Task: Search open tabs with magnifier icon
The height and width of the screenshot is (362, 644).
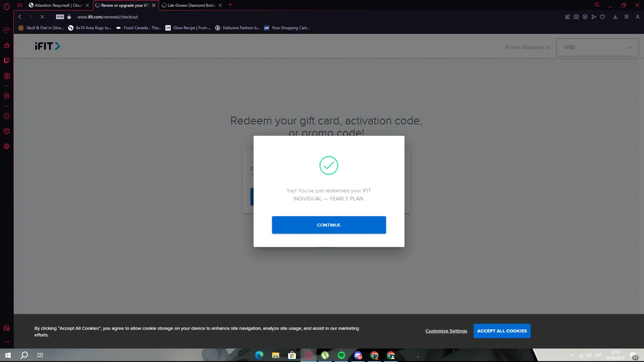Action: point(597,5)
